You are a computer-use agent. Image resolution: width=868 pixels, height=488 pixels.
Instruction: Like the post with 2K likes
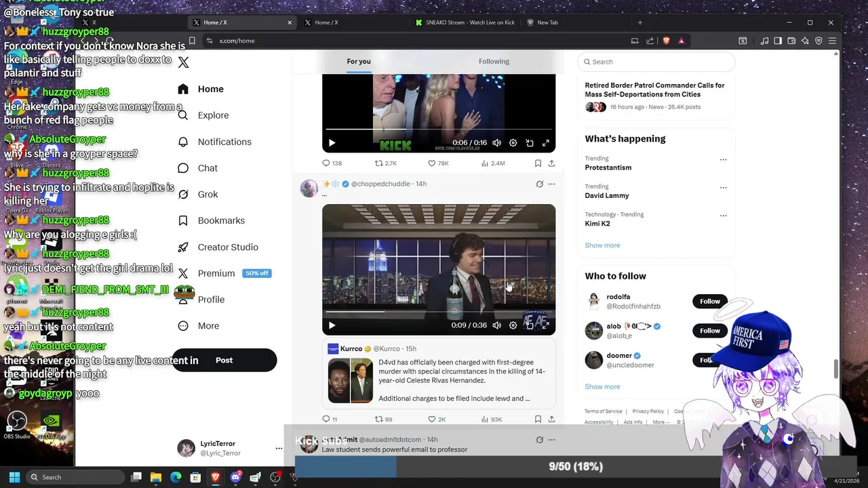click(x=437, y=420)
